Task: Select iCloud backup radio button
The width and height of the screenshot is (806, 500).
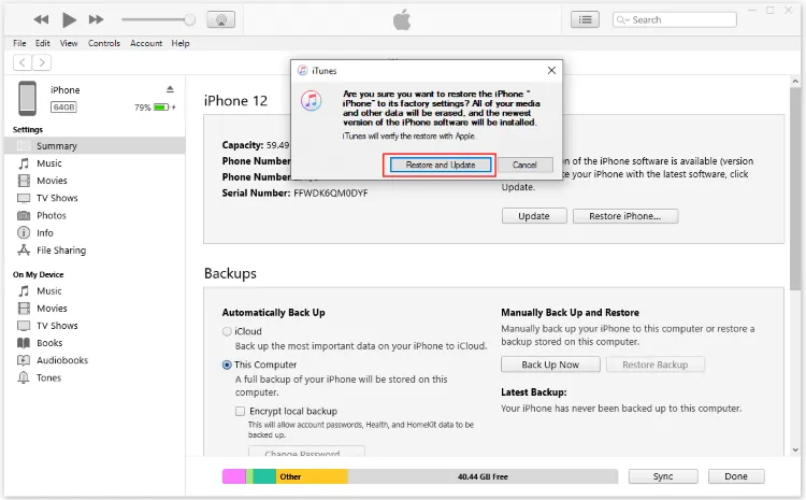Action: point(227,332)
